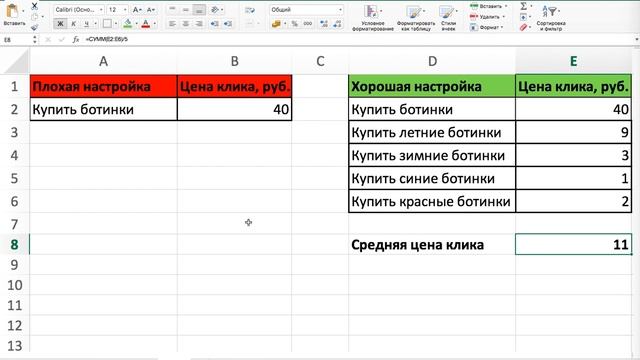Click the Clear eraser icon
The width and height of the screenshot is (640, 360).
tap(524, 27)
